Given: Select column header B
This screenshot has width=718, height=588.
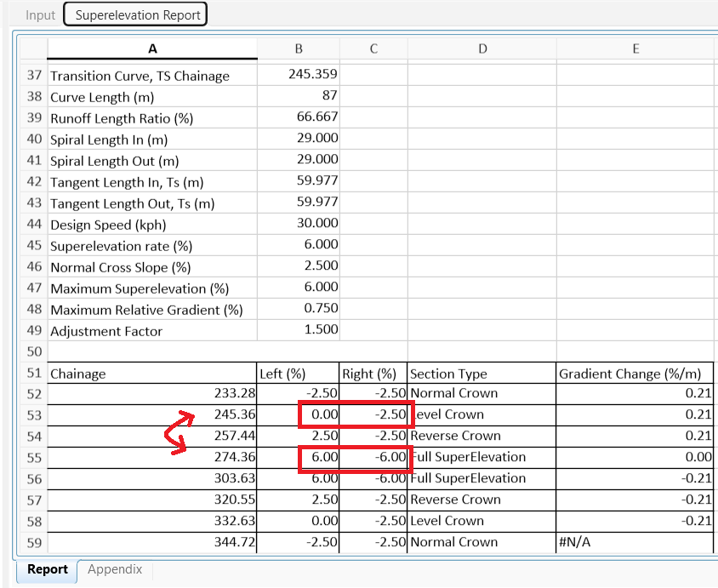Looking at the screenshot, I should [x=298, y=49].
